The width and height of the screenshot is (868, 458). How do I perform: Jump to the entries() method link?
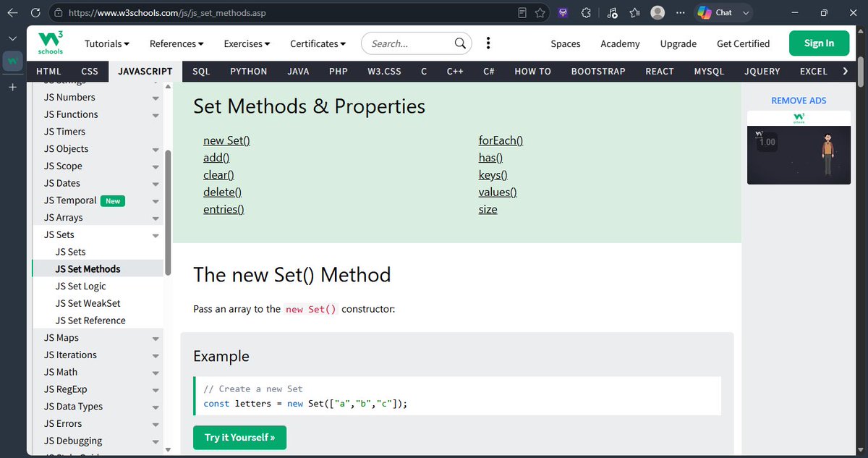(x=224, y=209)
